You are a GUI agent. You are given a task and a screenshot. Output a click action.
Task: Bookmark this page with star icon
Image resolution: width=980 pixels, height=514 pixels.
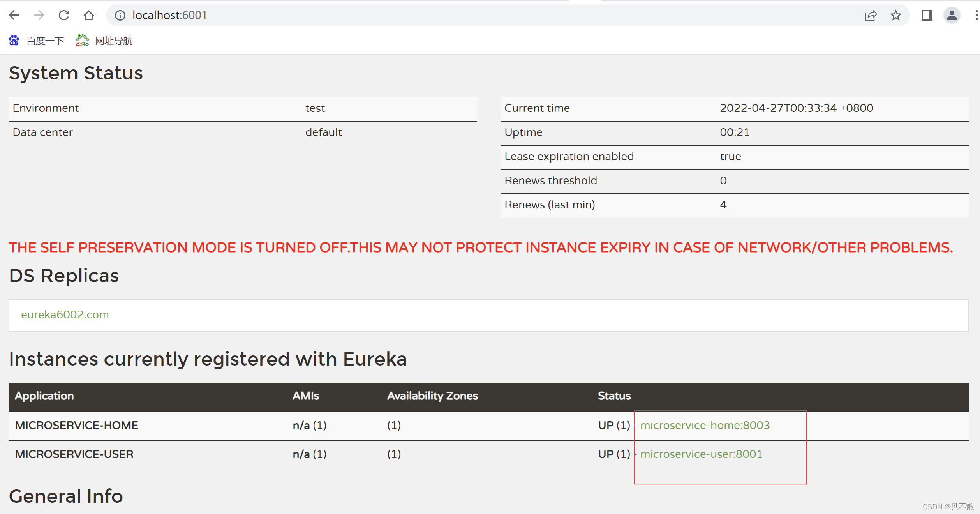point(896,15)
